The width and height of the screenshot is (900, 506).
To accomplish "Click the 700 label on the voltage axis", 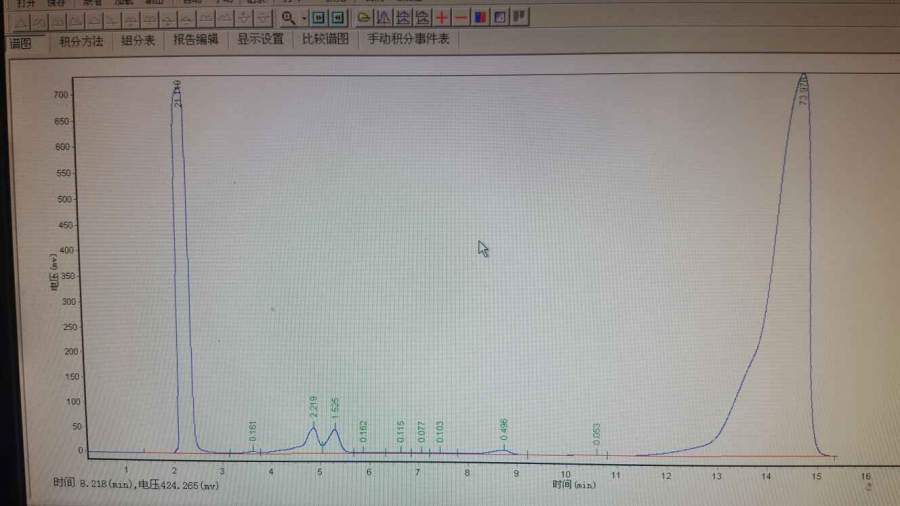I will click(61, 95).
